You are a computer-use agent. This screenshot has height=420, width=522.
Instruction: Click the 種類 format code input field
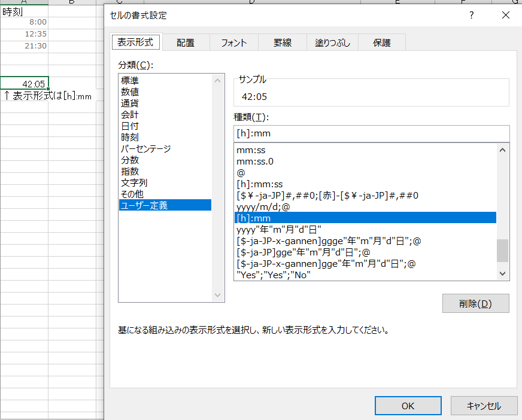pos(372,133)
